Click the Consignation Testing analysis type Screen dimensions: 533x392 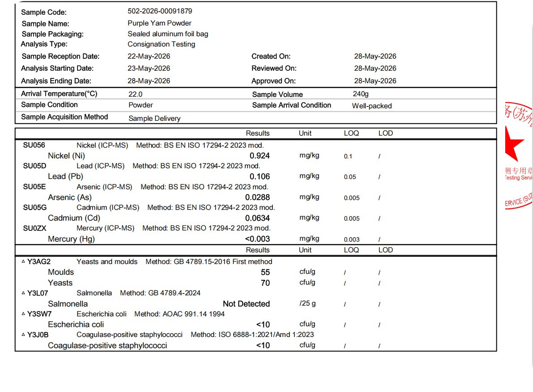coord(161,44)
